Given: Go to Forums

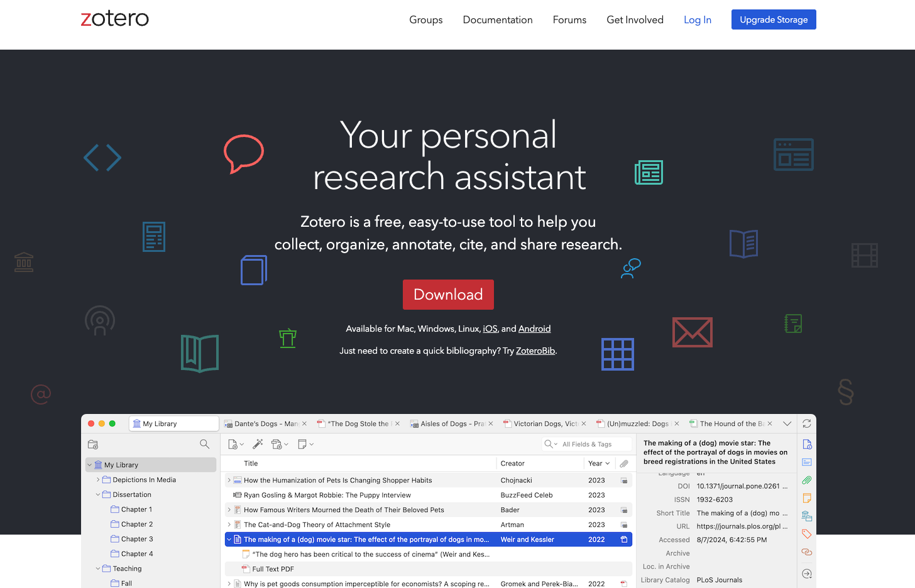Looking at the screenshot, I should [x=569, y=19].
